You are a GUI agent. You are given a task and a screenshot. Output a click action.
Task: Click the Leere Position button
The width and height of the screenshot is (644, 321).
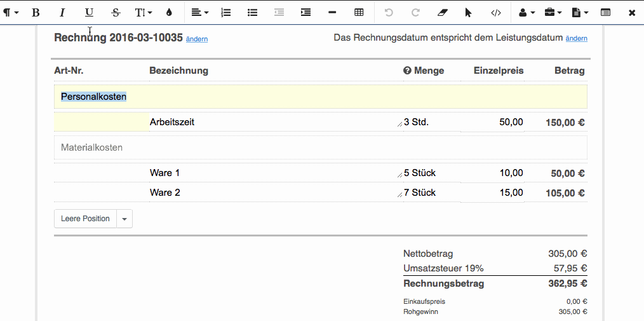coord(86,219)
